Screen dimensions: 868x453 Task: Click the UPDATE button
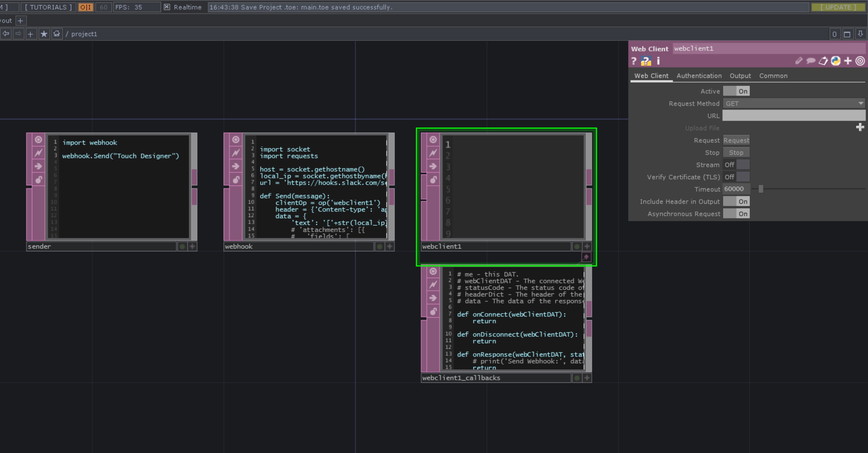[838, 7]
